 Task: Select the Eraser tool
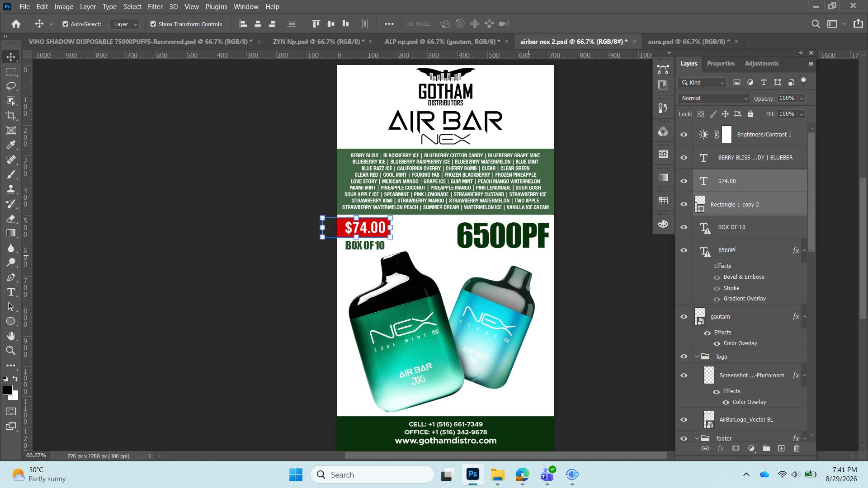pyautogui.click(x=11, y=219)
